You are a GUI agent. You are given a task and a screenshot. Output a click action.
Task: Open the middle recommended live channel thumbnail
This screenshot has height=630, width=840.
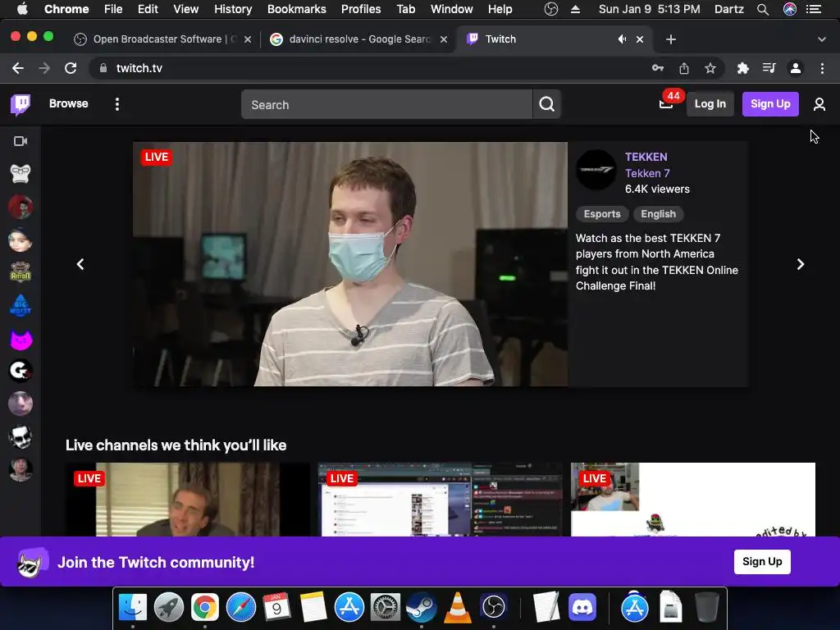[x=441, y=500]
